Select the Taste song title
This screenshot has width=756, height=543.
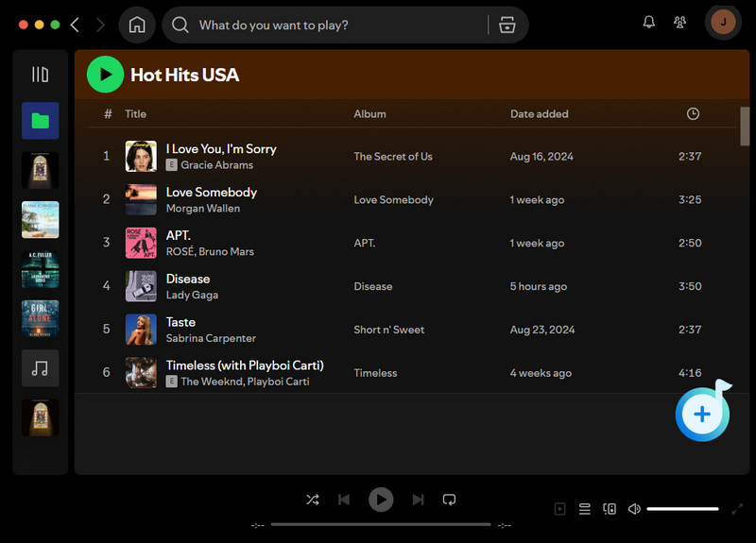[180, 322]
